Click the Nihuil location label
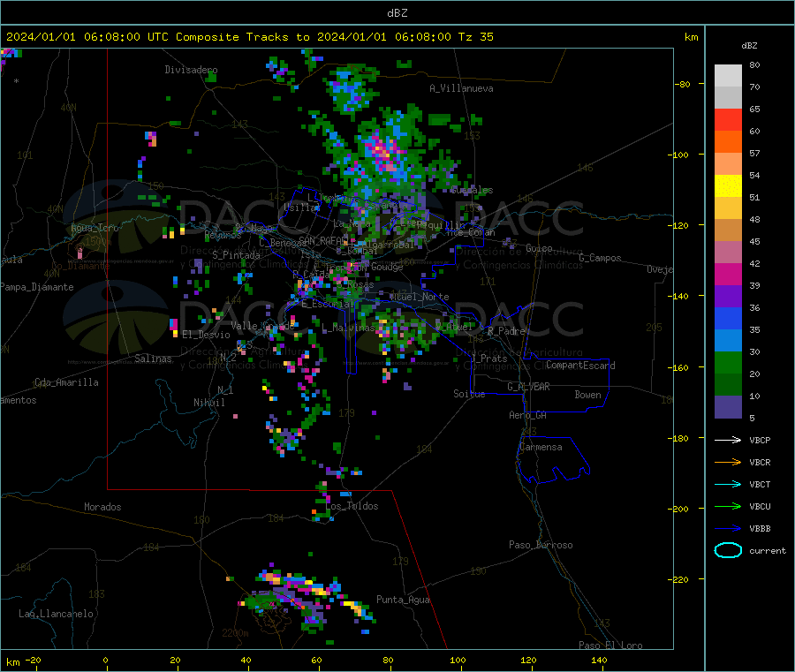This screenshot has height=672, width=795. [x=208, y=403]
